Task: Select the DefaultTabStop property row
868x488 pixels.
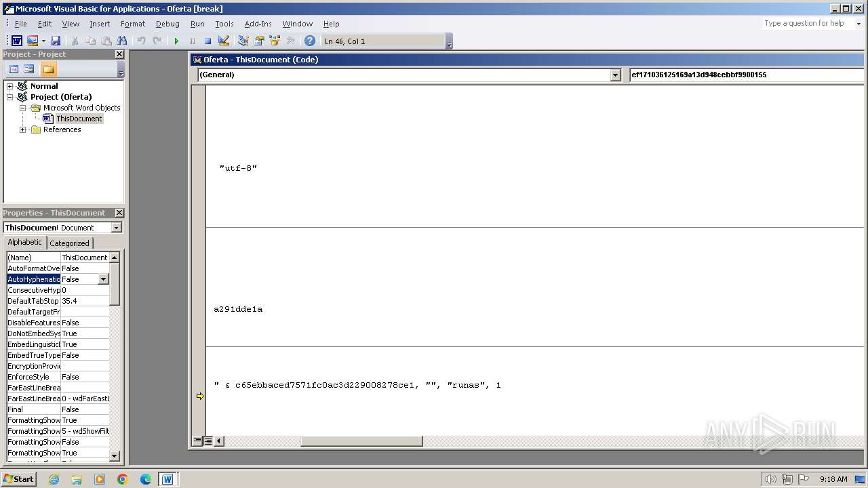Action: click(58, 301)
